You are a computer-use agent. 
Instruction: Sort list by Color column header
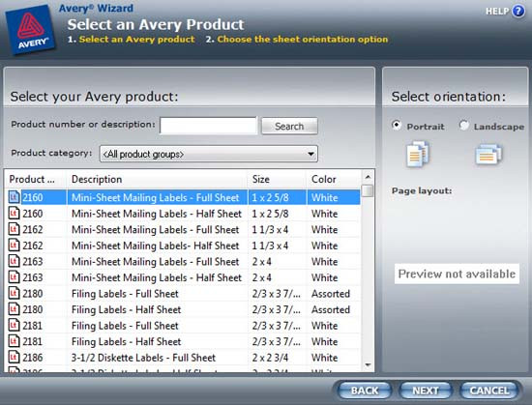[334, 179]
